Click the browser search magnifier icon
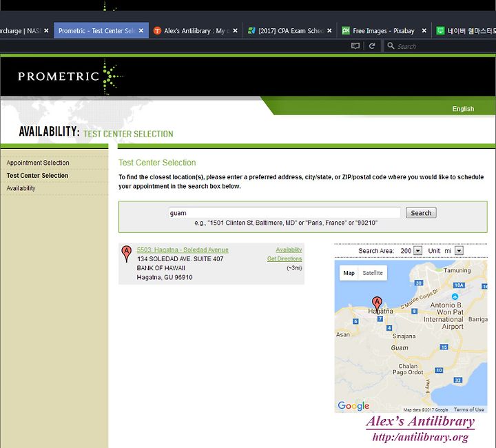 click(391, 46)
